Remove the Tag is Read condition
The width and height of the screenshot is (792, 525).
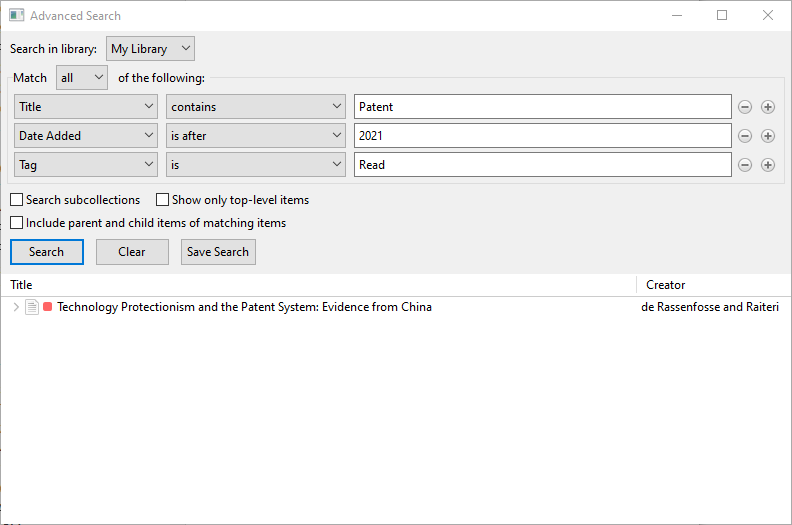coord(745,165)
